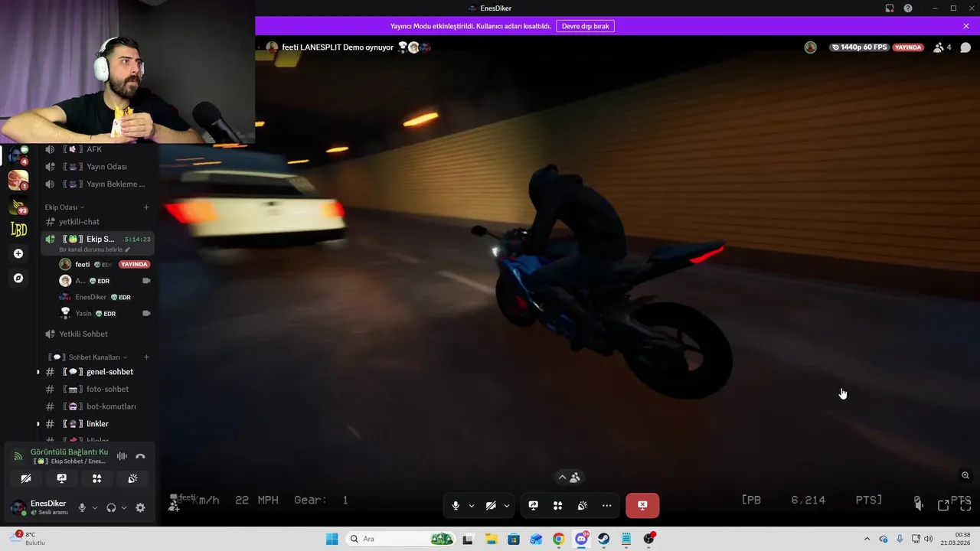Open more options in the stream control bar
The height and width of the screenshot is (551, 980).
(606, 505)
